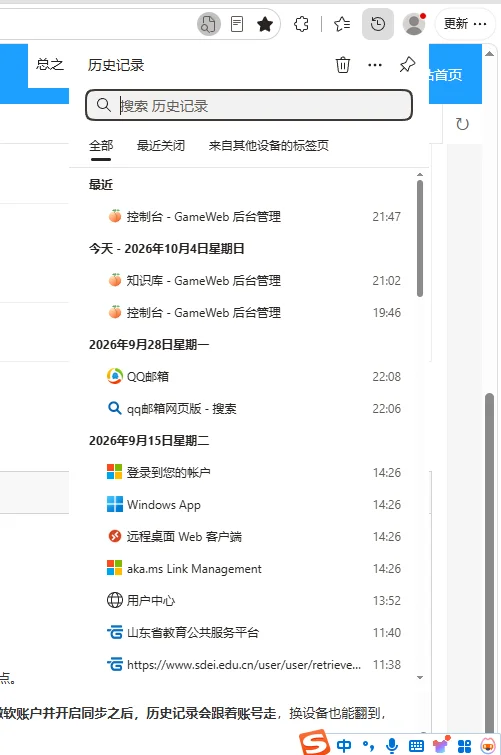Click the globe favicon beside 用户中心
The width and height of the screenshot is (501, 755).
point(115,600)
